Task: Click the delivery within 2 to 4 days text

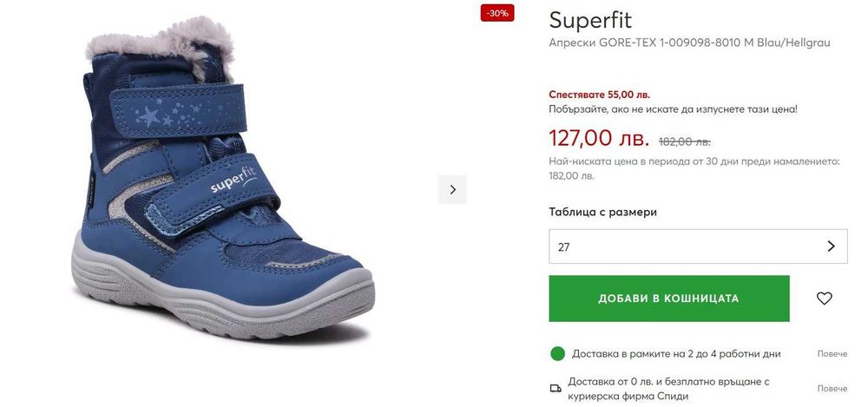Action: pos(675,354)
